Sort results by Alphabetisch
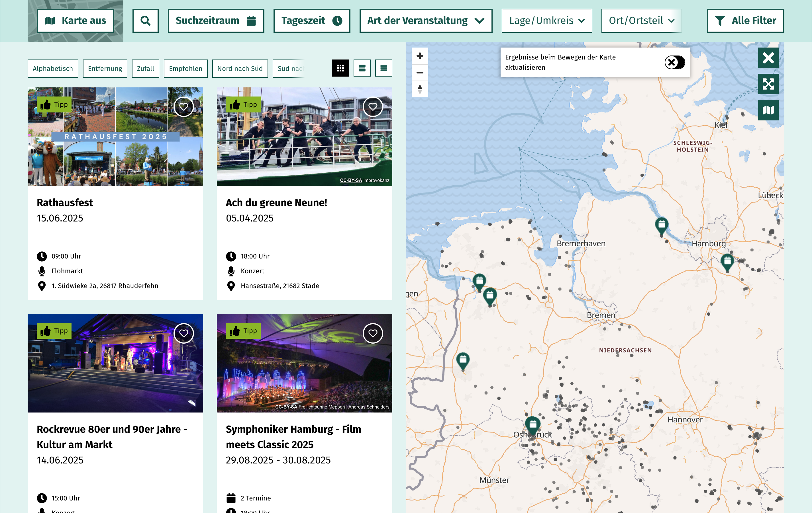The image size is (812, 513). click(53, 68)
